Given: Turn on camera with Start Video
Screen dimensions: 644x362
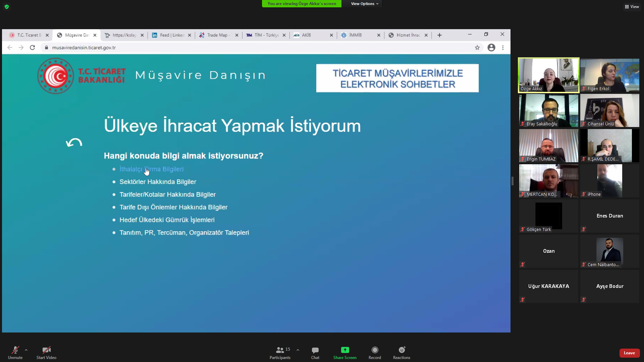Looking at the screenshot, I should (46, 352).
